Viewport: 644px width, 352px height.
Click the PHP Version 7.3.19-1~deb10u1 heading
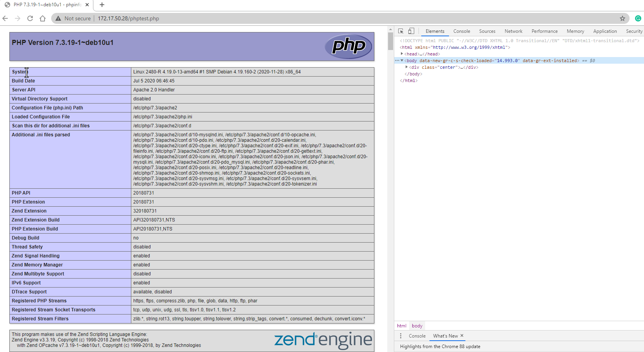coord(63,43)
